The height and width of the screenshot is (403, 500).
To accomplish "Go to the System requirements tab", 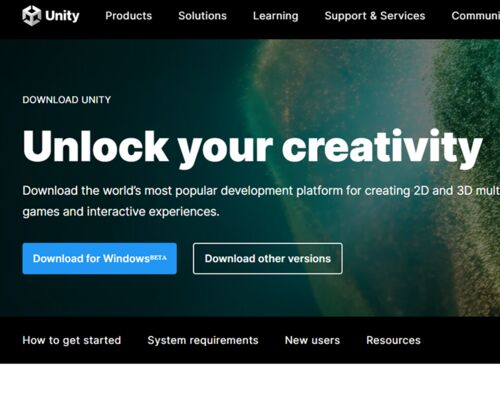I will (x=203, y=340).
